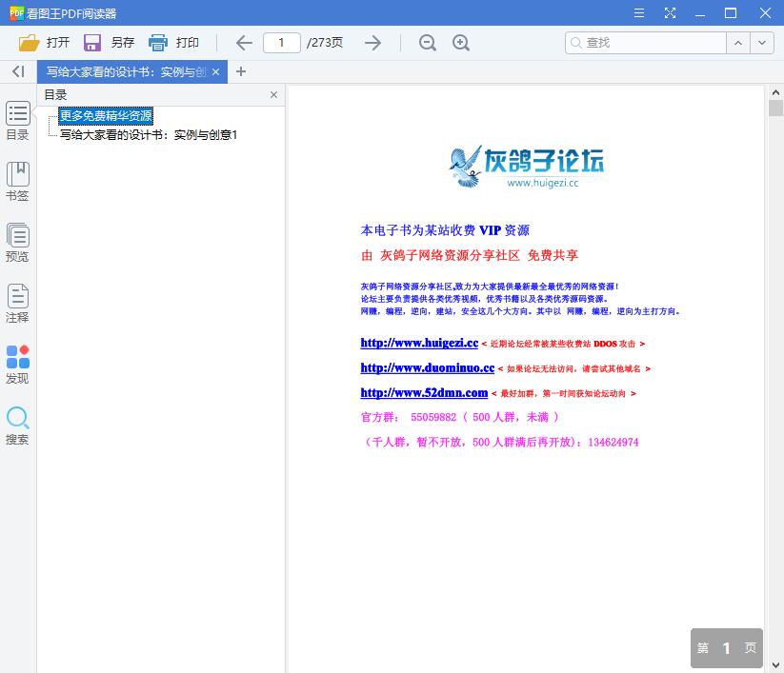Collapse the left sidebar panel

point(18,71)
